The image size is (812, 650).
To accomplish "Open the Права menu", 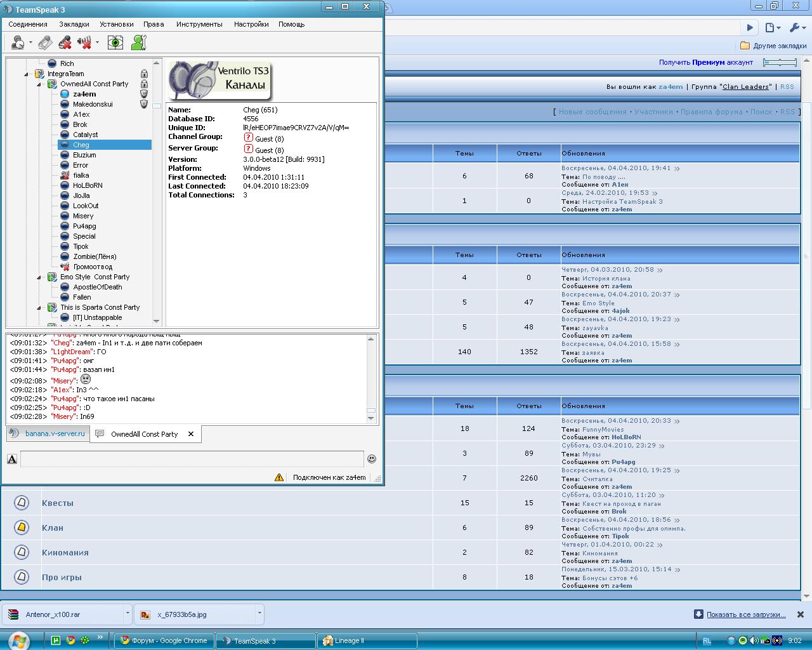I will (x=154, y=24).
